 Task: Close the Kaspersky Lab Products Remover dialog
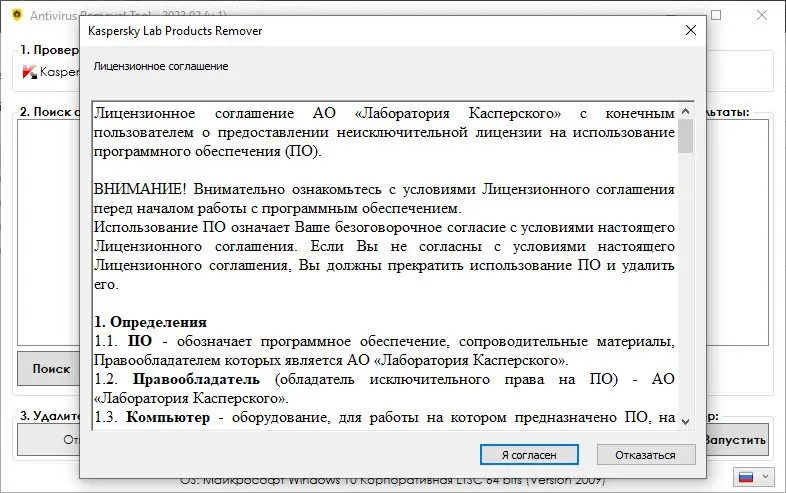pyautogui.click(x=691, y=31)
